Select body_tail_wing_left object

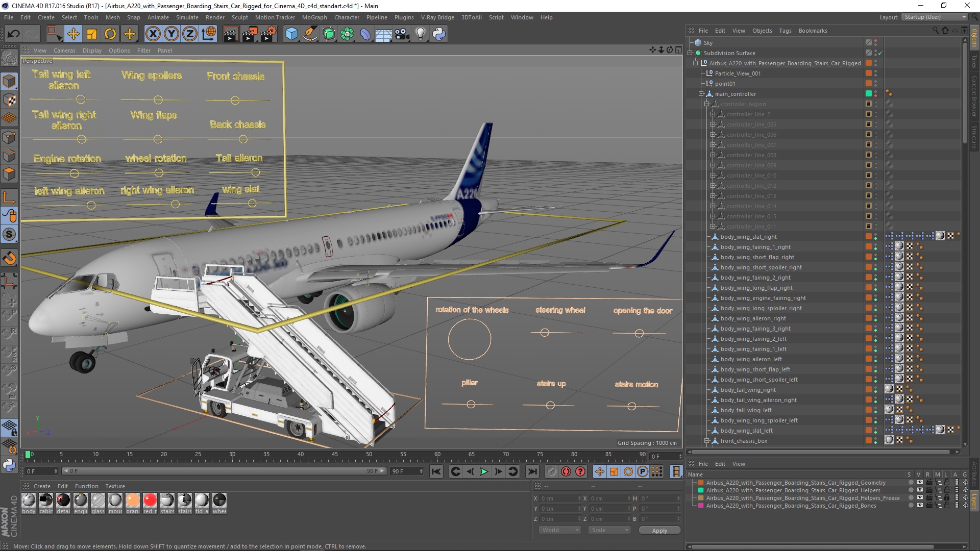click(x=746, y=410)
